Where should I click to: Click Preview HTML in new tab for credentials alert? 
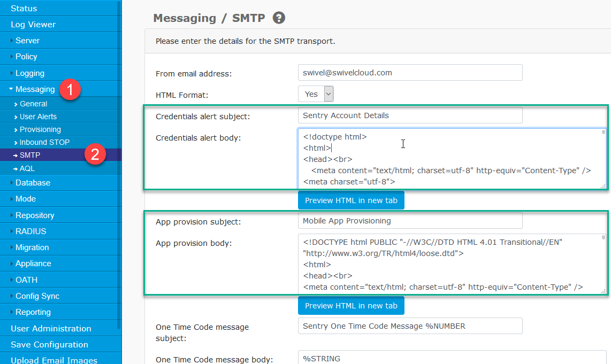click(350, 200)
